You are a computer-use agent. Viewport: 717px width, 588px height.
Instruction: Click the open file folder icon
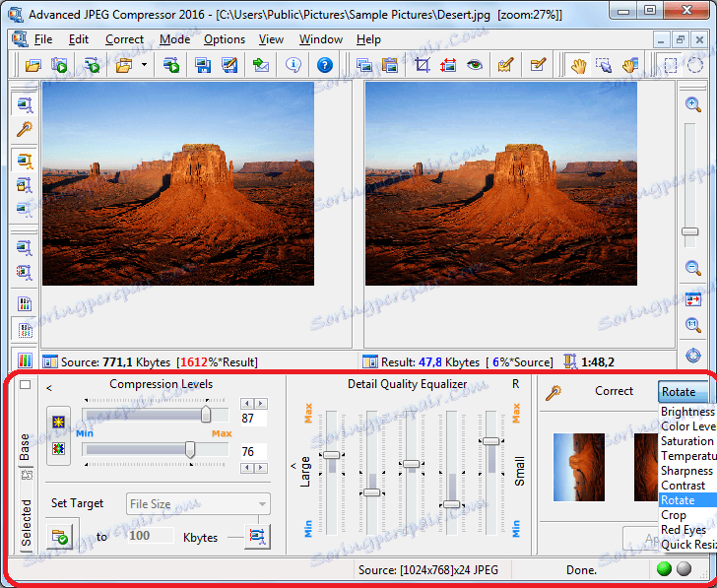tap(33, 66)
